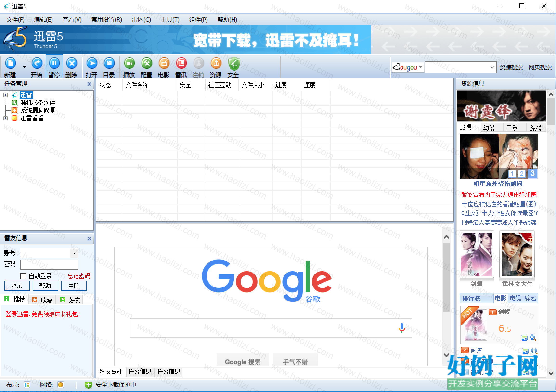
Task: Click the 目录 directory icon
Action: [109, 64]
